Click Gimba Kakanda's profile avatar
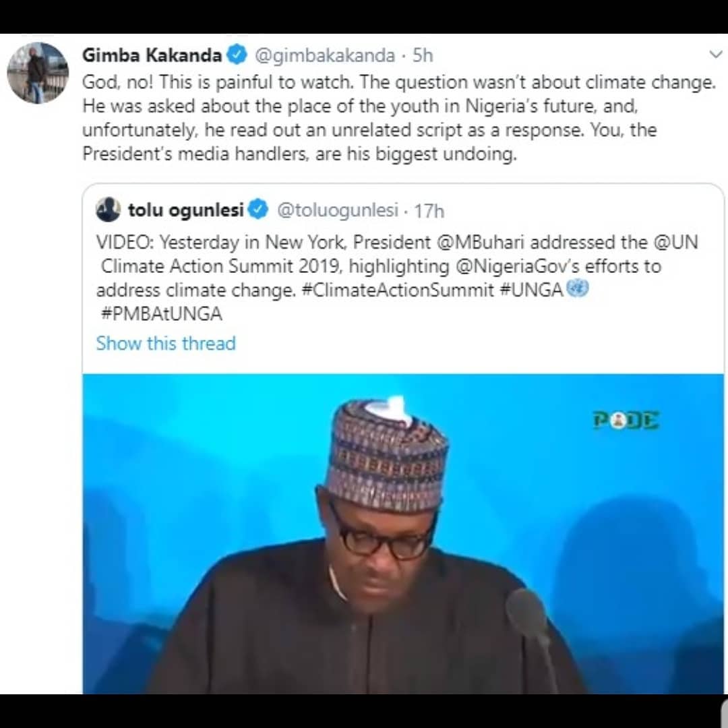This screenshot has width=728, height=728. [x=38, y=73]
